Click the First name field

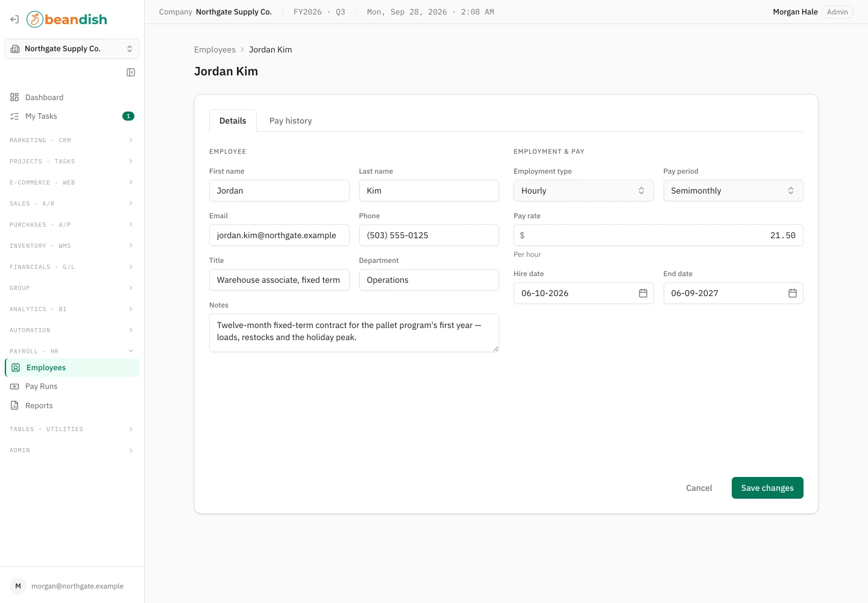tap(279, 191)
